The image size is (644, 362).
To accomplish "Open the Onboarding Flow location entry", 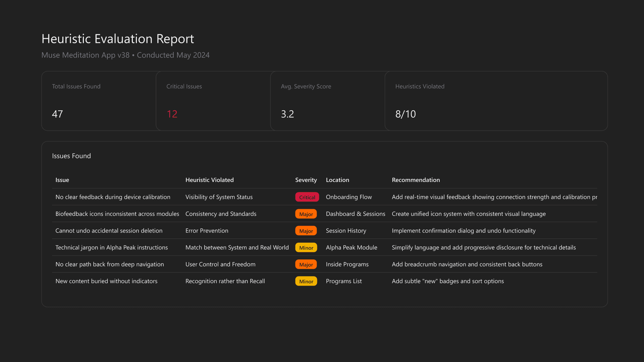I will [x=348, y=197].
